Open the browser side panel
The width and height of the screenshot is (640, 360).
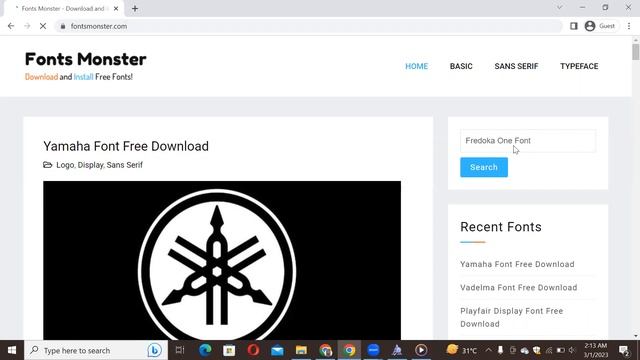pyautogui.click(x=573, y=26)
